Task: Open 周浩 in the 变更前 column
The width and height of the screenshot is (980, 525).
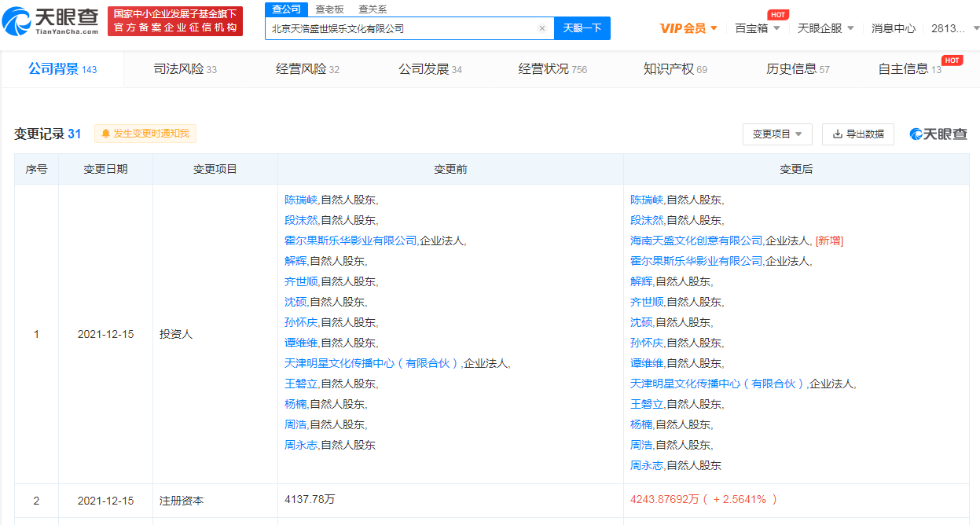Action: coord(295,424)
